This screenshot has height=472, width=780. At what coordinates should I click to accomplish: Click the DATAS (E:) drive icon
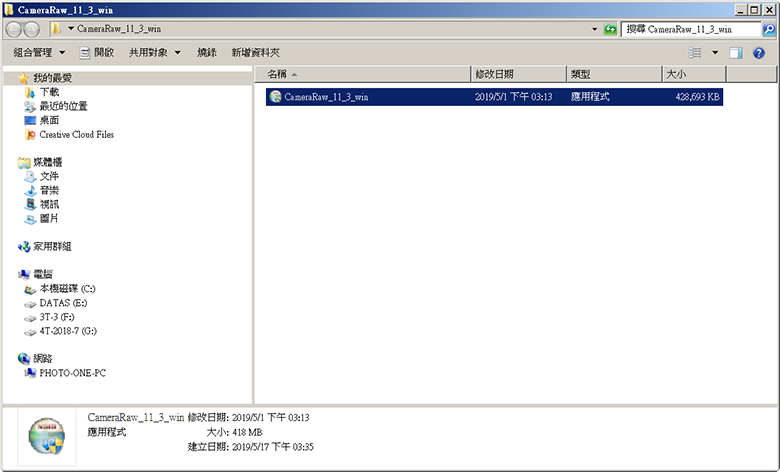[x=30, y=303]
